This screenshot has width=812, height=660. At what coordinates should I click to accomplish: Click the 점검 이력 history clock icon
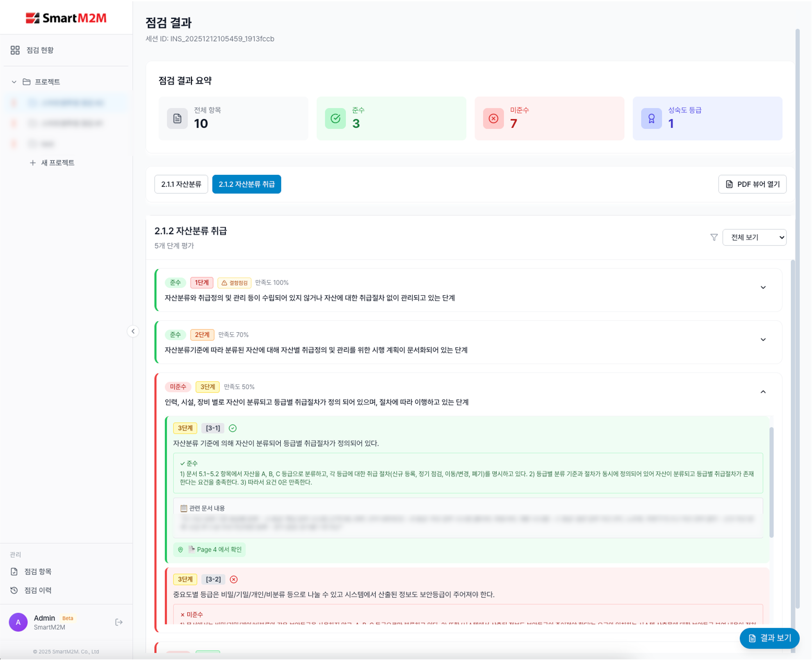14,590
